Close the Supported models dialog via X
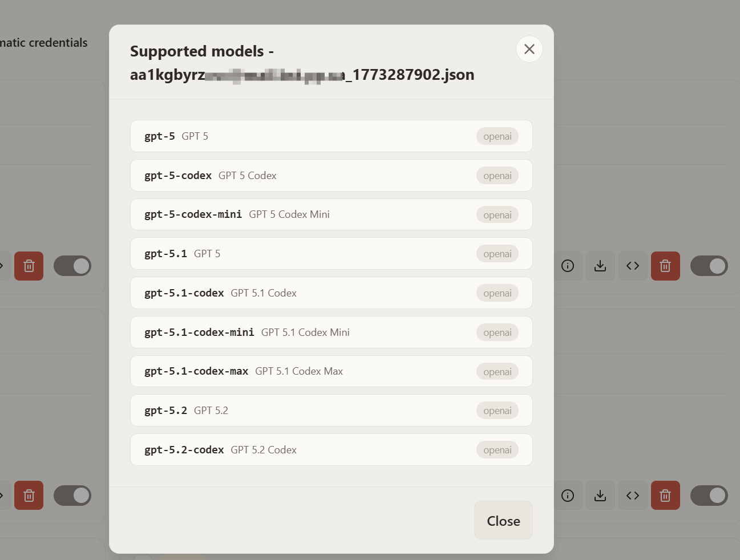 pos(529,49)
